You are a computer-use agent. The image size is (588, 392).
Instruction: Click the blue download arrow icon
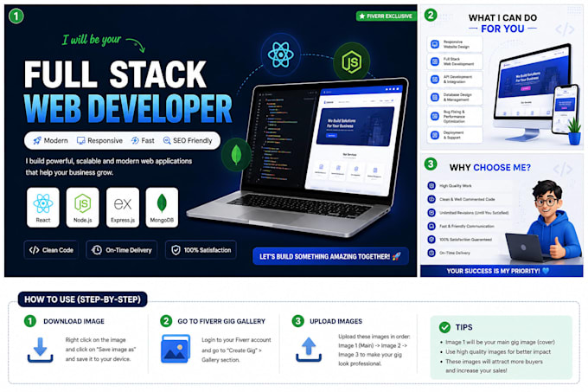coord(40,350)
